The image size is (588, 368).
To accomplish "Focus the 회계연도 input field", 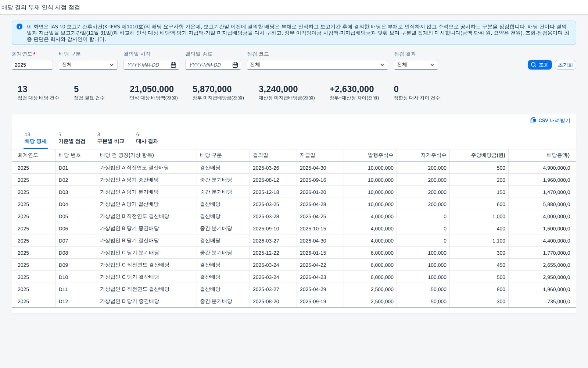I will pos(32,65).
